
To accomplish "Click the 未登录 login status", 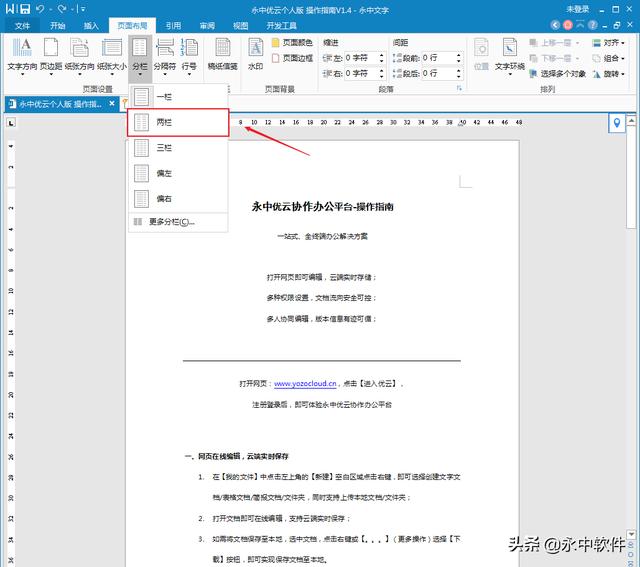I will click(578, 9).
